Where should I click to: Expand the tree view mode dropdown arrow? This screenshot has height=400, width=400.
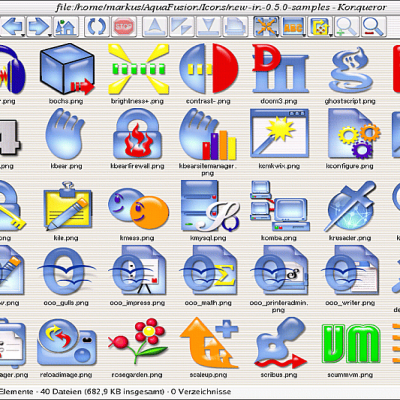point(331,34)
